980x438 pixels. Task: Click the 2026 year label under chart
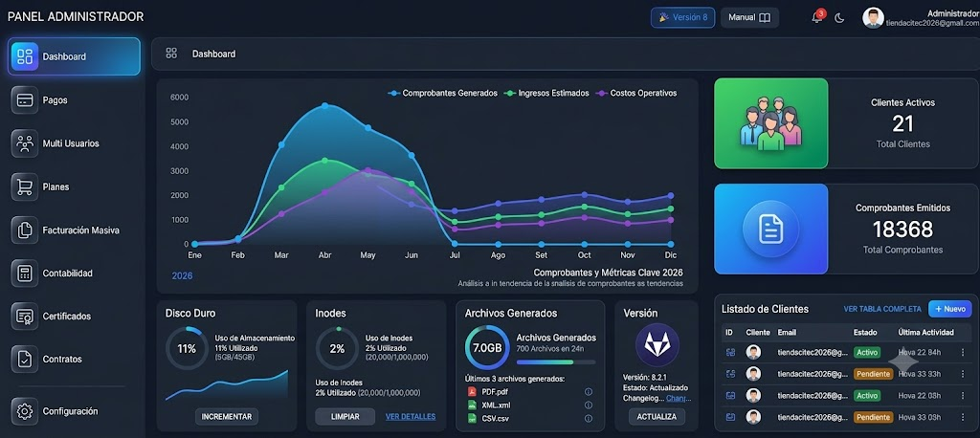click(x=182, y=275)
